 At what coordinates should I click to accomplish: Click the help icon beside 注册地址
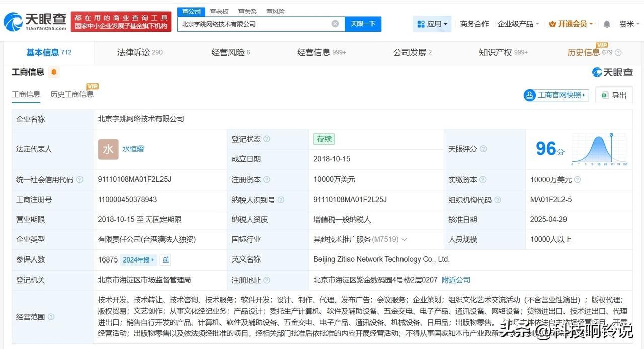click(266, 280)
